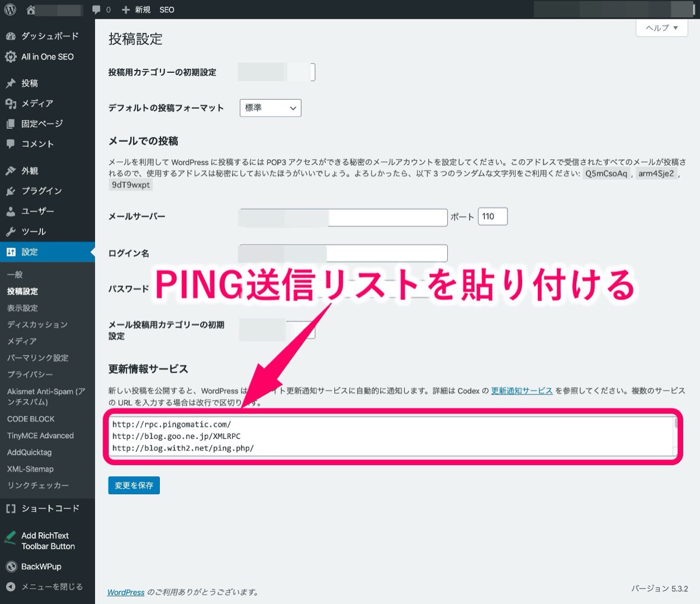Open Akismet Anti-Spam submenu item
700x604 pixels.
pyautogui.click(x=46, y=397)
